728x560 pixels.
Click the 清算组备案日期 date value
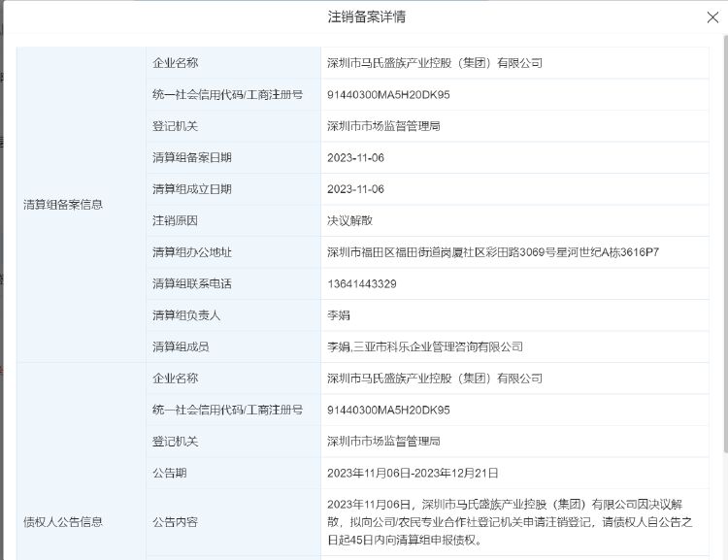coord(355,157)
